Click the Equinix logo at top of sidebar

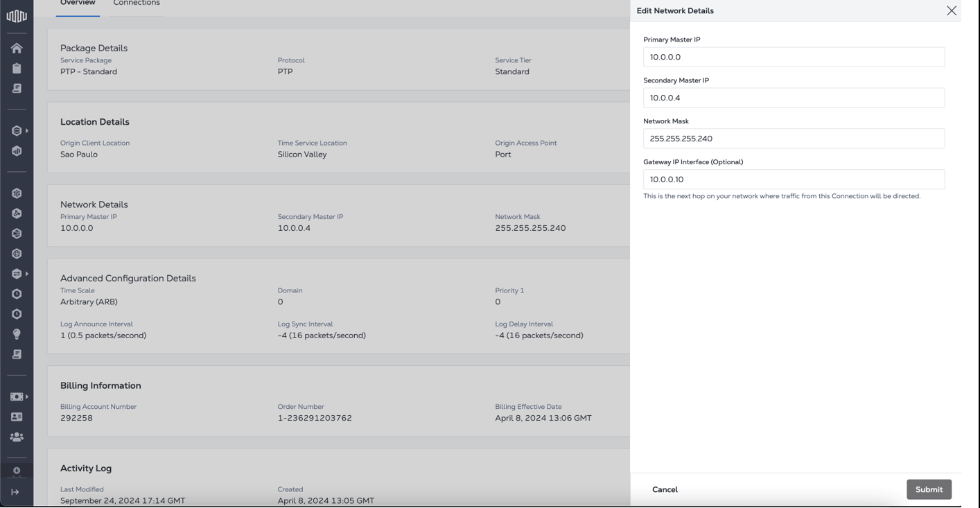click(x=17, y=16)
